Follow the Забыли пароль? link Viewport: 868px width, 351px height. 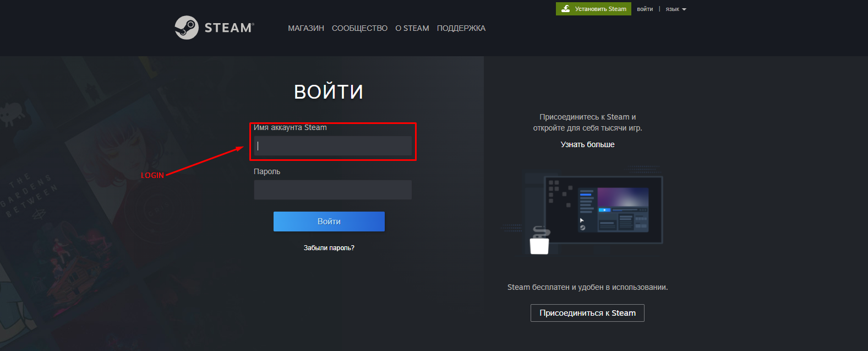[x=329, y=248]
